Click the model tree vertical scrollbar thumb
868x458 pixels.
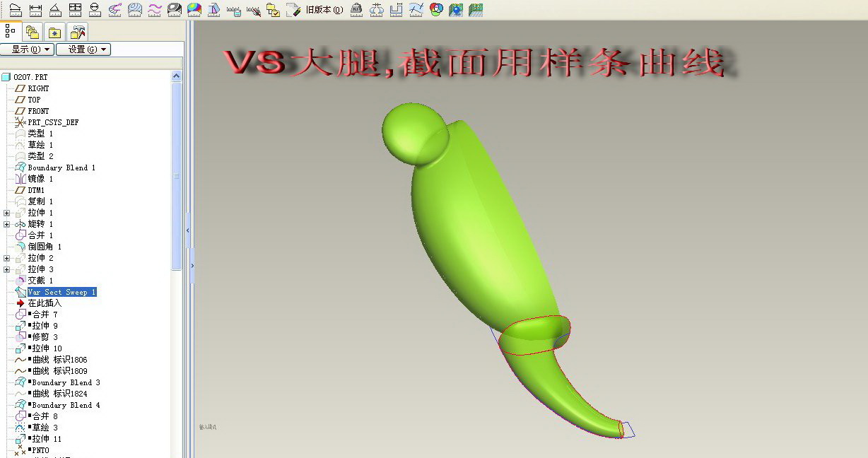click(177, 176)
